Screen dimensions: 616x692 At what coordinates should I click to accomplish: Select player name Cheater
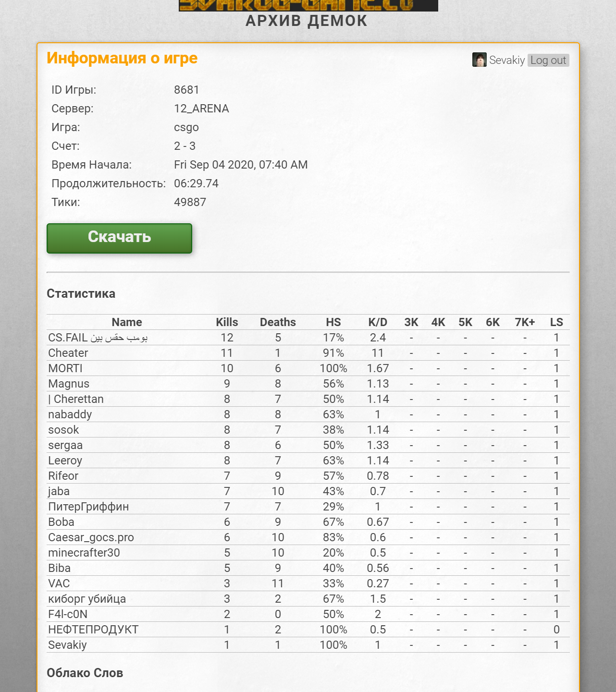(68, 353)
